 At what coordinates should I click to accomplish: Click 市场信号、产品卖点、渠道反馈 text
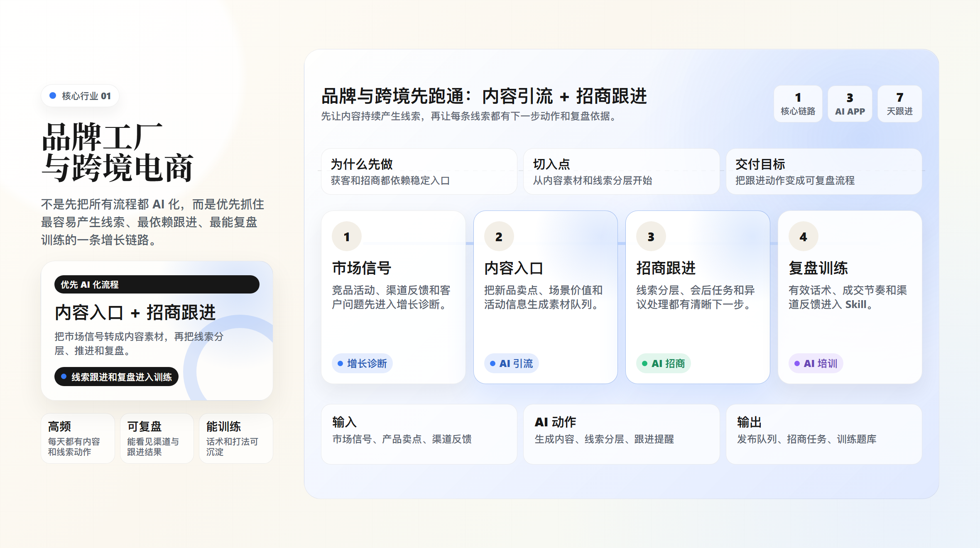pos(402,439)
